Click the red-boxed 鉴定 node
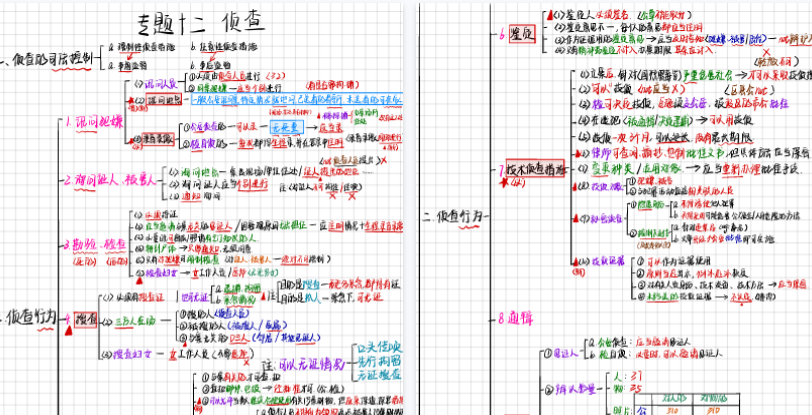This screenshot has width=812, height=415. [x=521, y=33]
